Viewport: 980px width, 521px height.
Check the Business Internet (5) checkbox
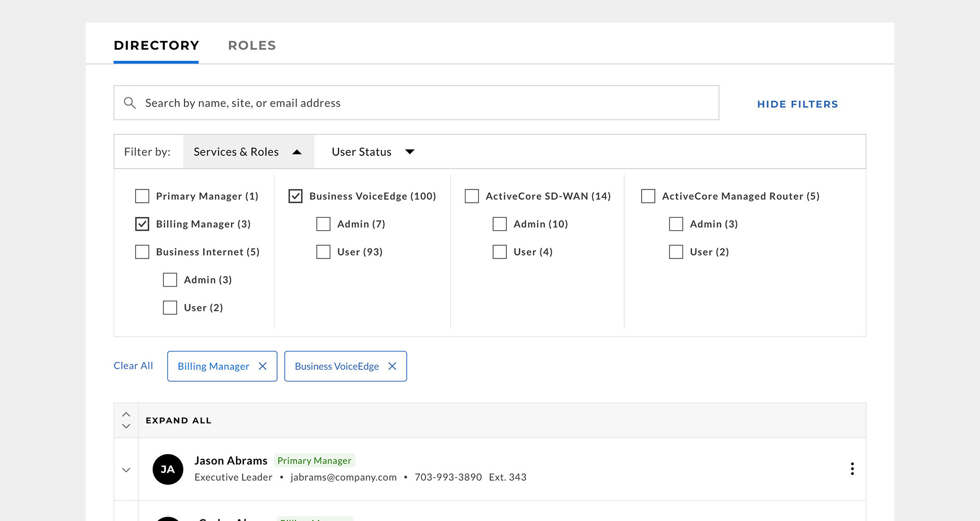pos(142,252)
